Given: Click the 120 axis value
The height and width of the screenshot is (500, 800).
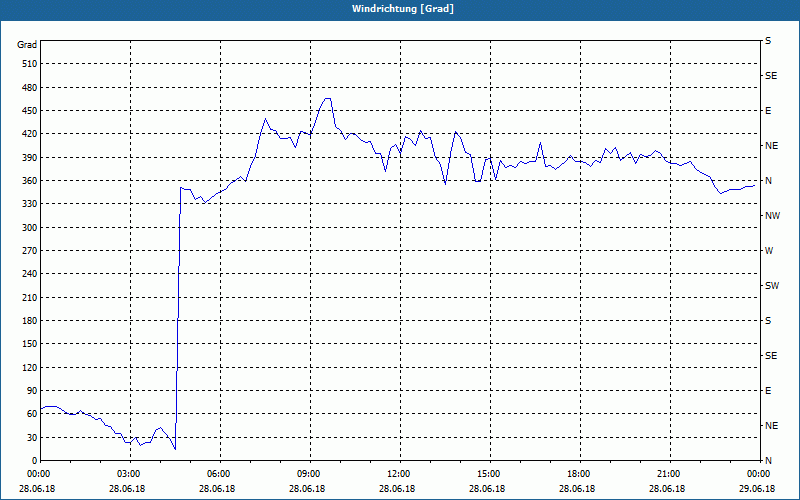Looking at the screenshot, I should (x=30, y=367).
